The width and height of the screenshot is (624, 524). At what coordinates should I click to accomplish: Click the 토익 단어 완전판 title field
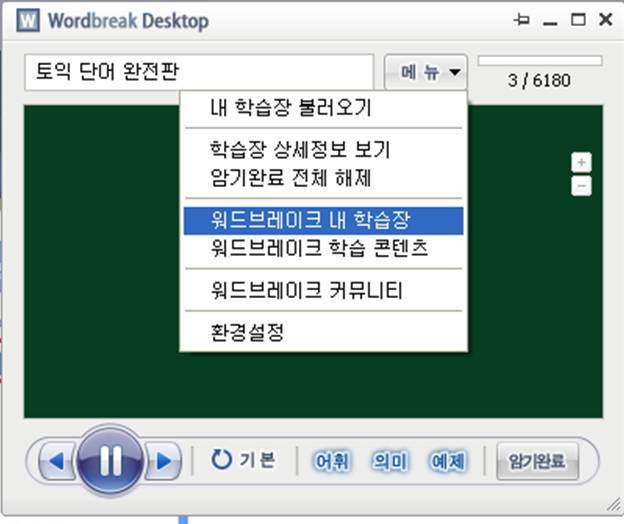pos(199,72)
